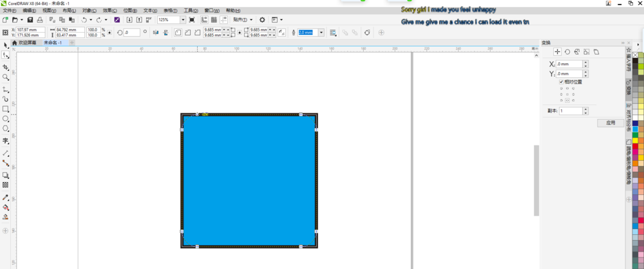Click the no-fill X swatch
Image resolution: width=644 pixels, height=269 pixels.
click(x=636, y=55)
